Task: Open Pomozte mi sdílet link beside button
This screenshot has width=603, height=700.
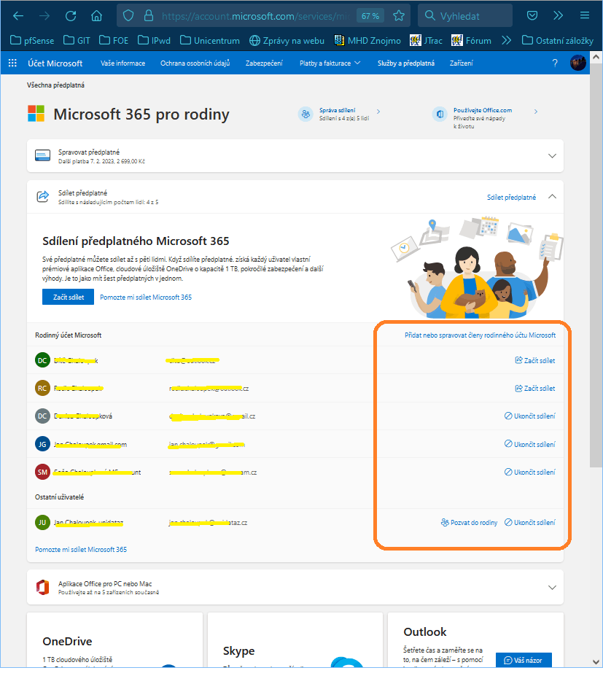Action: point(146,297)
